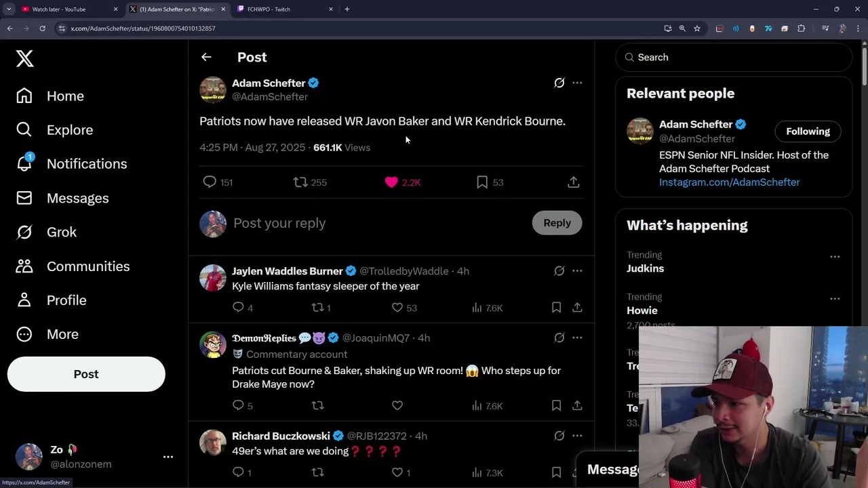Open browser extensions puzzle icon
The height and width of the screenshot is (488, 868).
802,28
